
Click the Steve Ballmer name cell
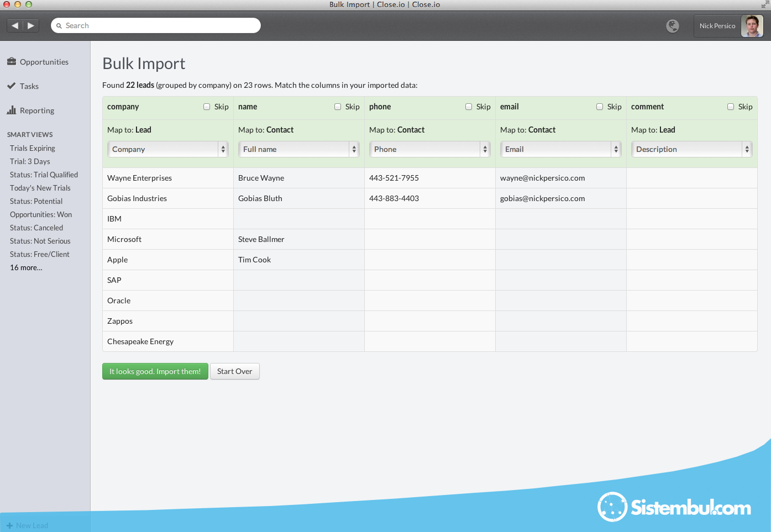click(299, 239)
